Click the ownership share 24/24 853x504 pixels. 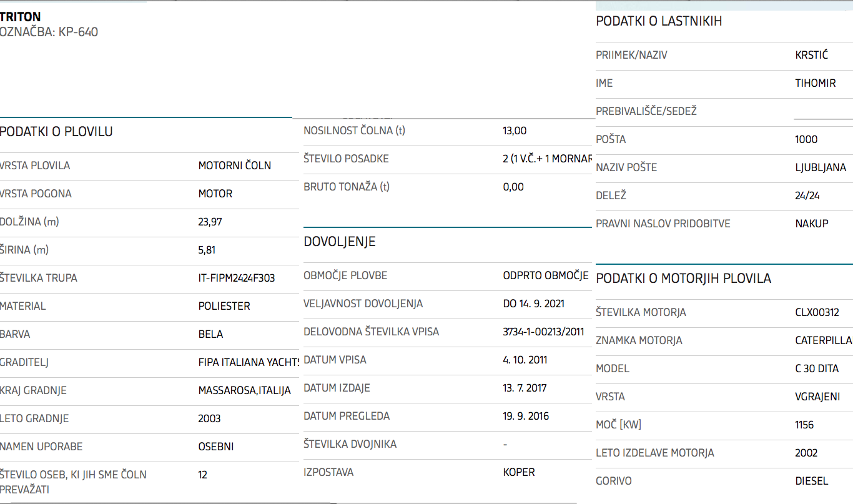point(807,195)
